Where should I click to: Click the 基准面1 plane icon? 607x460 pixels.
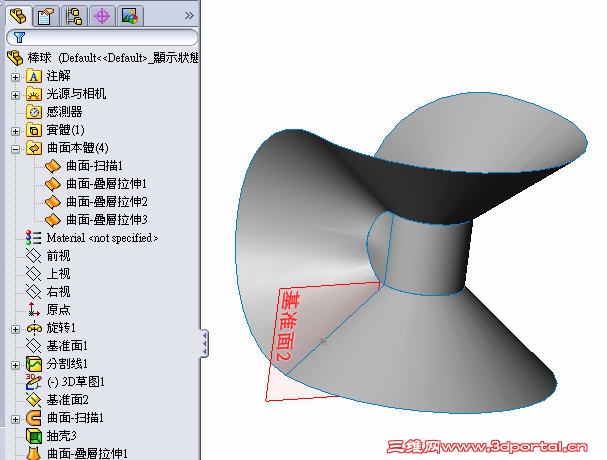(34, 346)
